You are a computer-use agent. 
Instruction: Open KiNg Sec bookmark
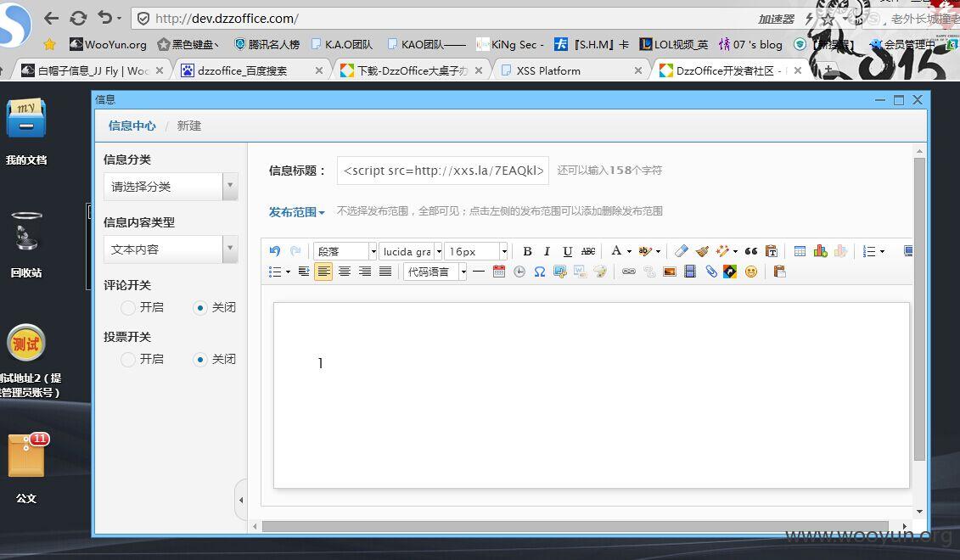point(510,45)
